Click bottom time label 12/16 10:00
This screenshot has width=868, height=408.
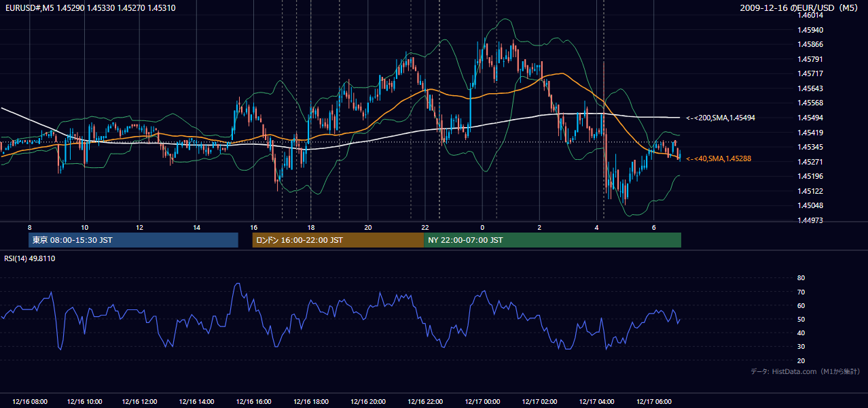pyautogui.click(x=85, y=402)
